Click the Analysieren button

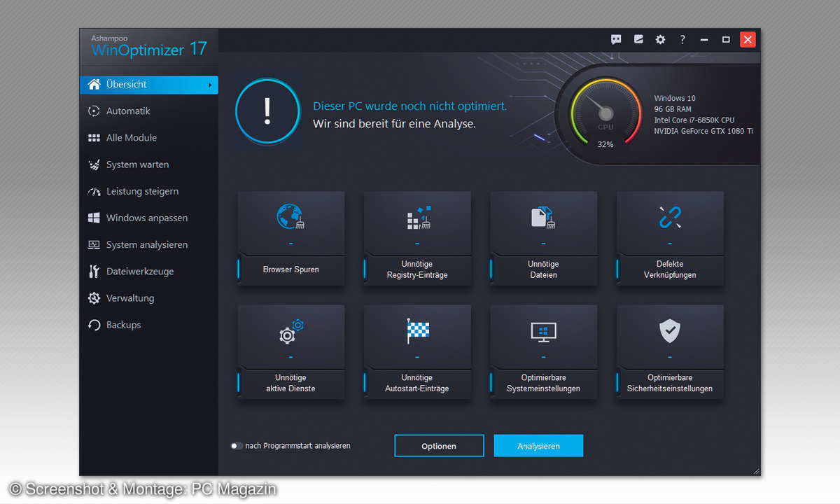(x=538, y=446)
